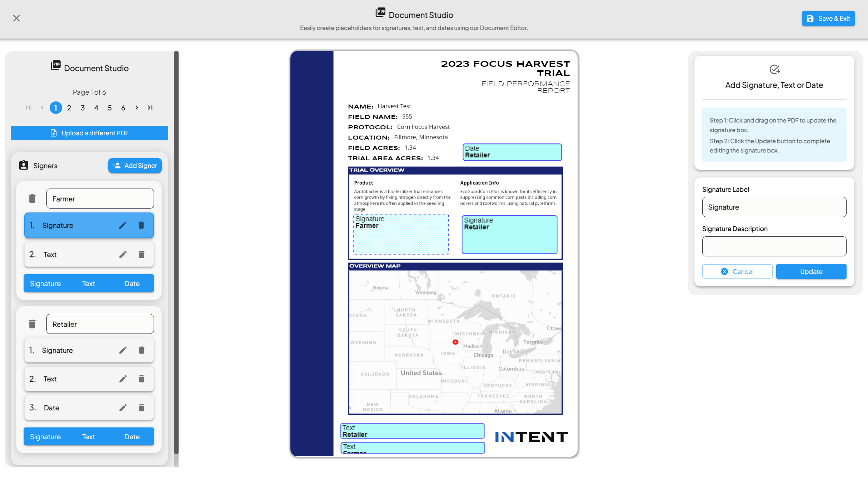Click the Add Signer button
This screenshot has width=868, height=486.
click(x=135, y=166)
